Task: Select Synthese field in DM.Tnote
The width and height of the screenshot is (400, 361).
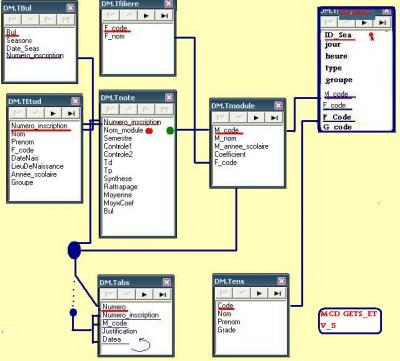Action: pyautogui.click(x=118, y=179)
